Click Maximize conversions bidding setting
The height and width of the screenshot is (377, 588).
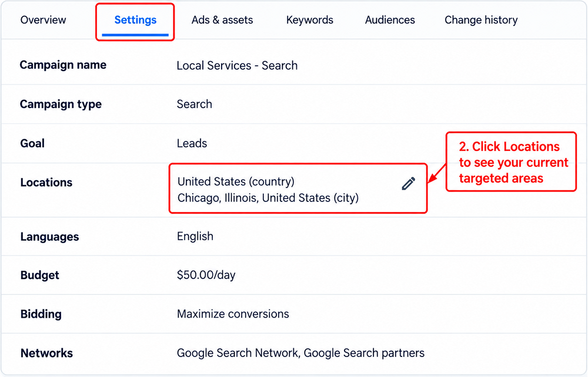(233, 314)
